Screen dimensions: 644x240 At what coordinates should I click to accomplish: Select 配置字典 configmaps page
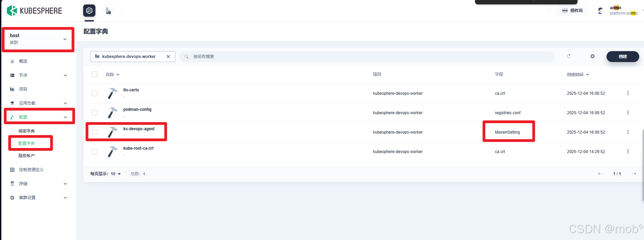pos(27,144)
